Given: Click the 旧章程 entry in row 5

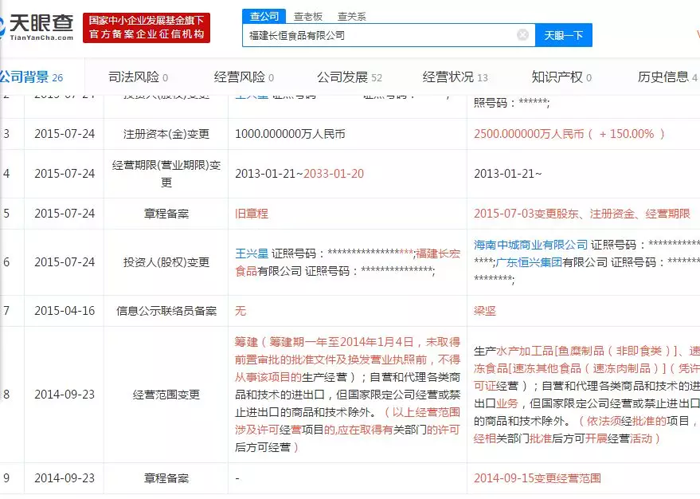Looking at the screenshot, I should [251, 214].
